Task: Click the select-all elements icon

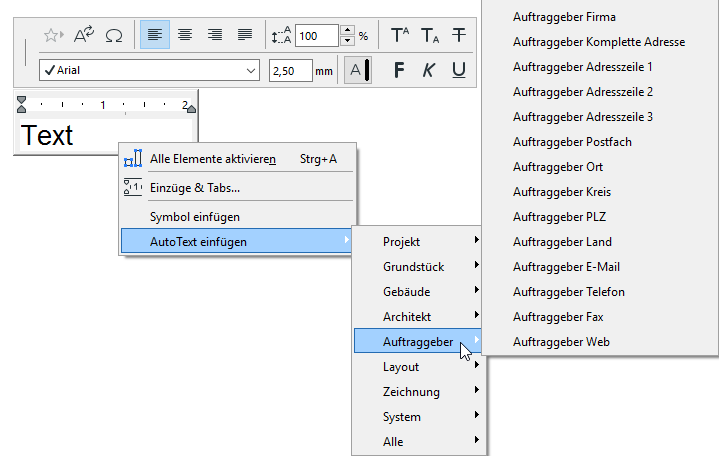Action: pos(133,159)
